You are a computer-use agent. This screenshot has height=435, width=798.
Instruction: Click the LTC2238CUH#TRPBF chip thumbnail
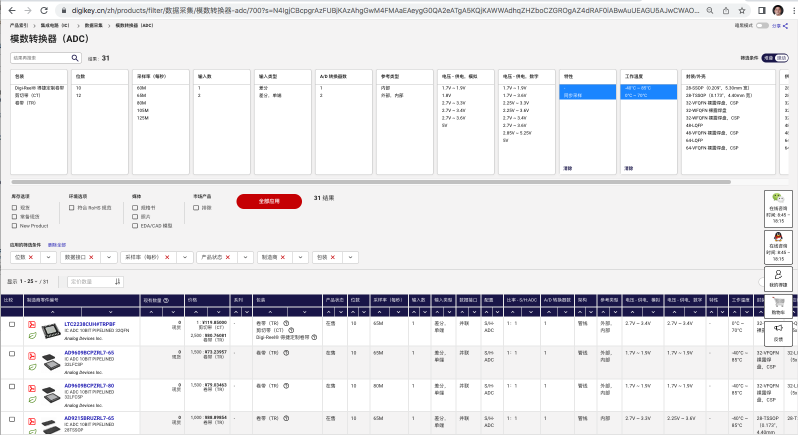point(51,331)
